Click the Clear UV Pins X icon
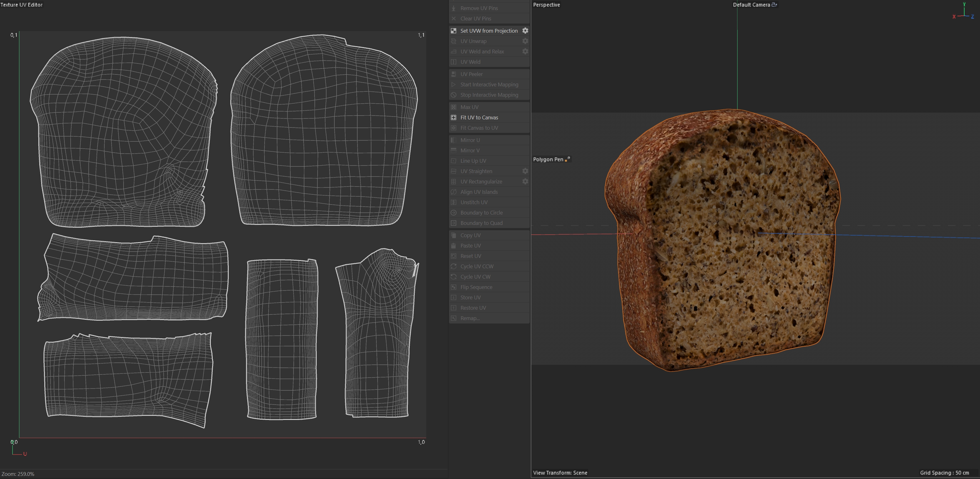The width and height of the screenshot is (980, 479). [453, 19]
